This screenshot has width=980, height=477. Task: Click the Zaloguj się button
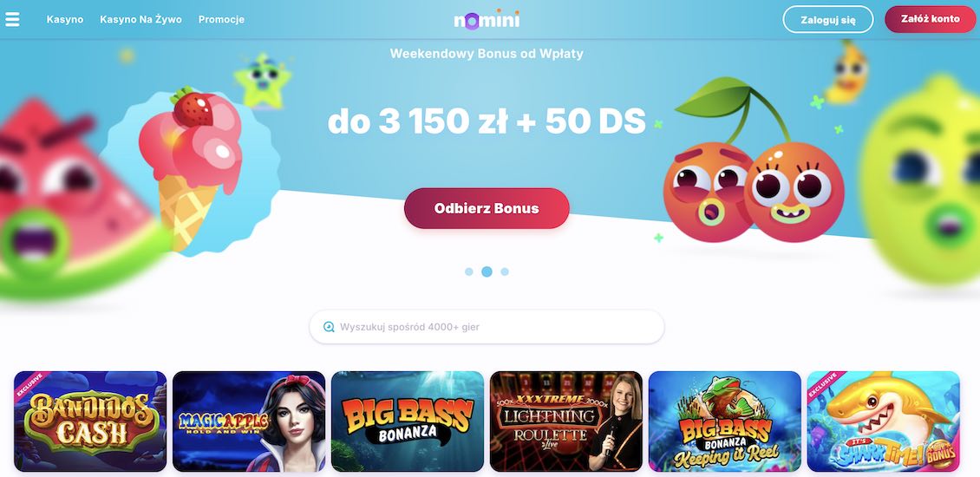[x=828, y=19]
